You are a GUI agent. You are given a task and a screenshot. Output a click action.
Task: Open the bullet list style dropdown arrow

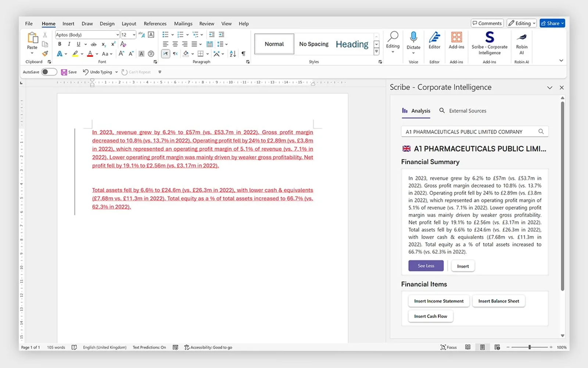click(172, 35)
